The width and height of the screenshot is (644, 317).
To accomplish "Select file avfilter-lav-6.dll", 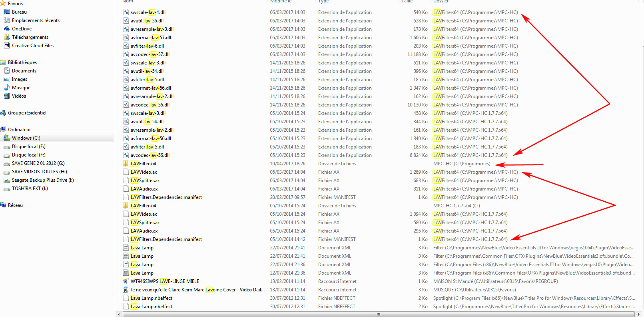I will point(147,46).
